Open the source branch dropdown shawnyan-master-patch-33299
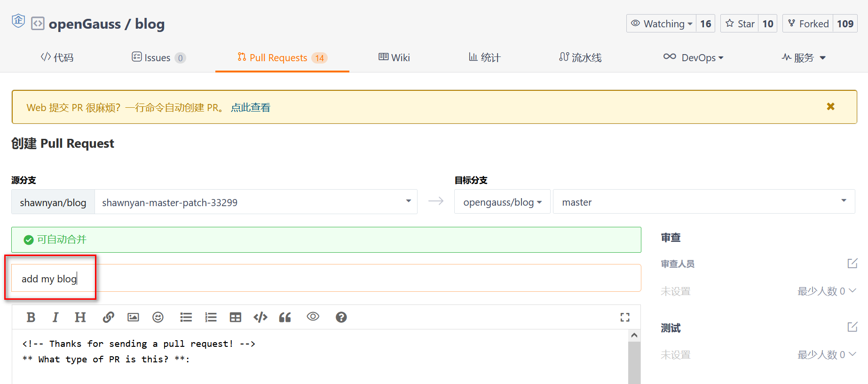The height and width of the screenshot is (384, 868). click(x=256, y=202)
